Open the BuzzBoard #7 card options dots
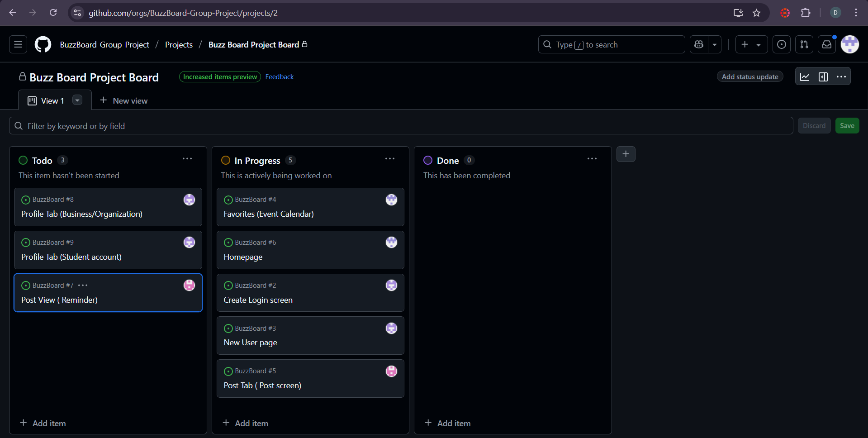 (x=83, y=285)
